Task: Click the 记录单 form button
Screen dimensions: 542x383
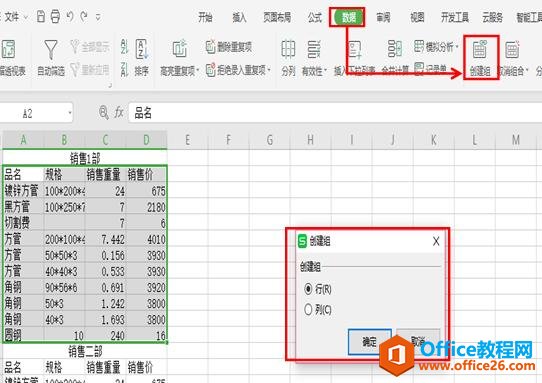Action: [431, 69]
